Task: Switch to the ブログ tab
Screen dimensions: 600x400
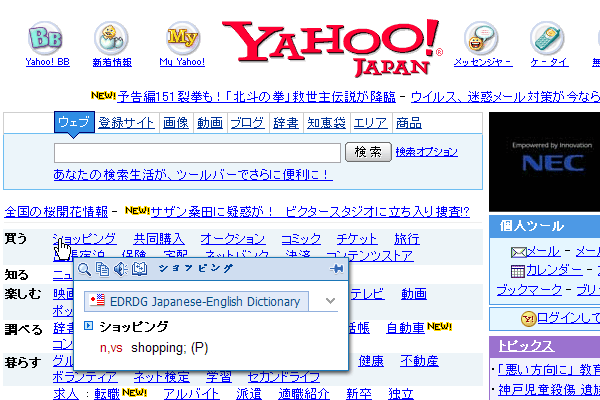Action: click(x=247, y=123)
